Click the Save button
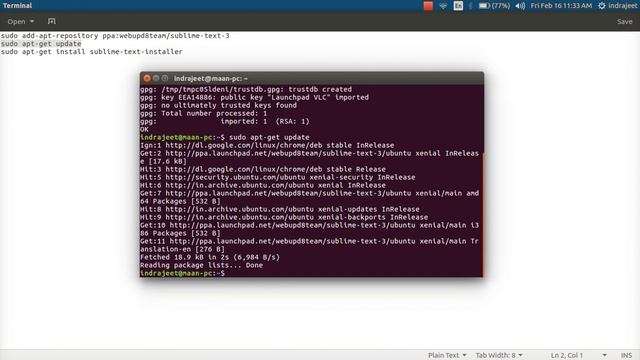 (624, 22)
